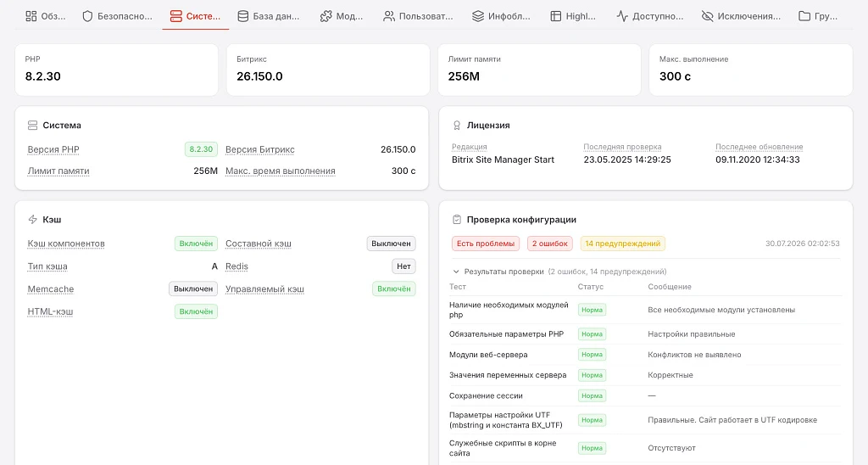Click the server icon in the Систе... tab
This screenshot has width=868, height=465.
click(x=176, y=16)
